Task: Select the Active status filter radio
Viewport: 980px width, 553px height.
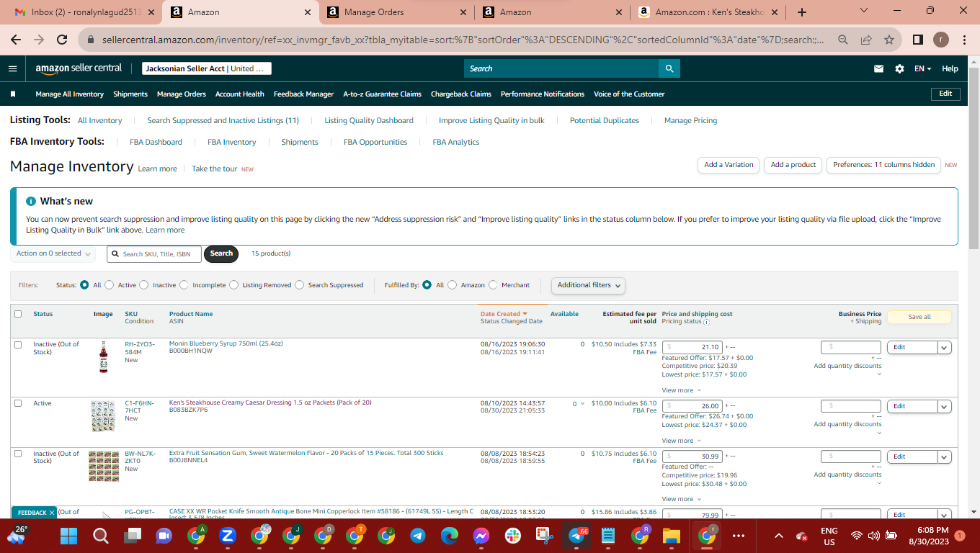Action: pos(110,285)
